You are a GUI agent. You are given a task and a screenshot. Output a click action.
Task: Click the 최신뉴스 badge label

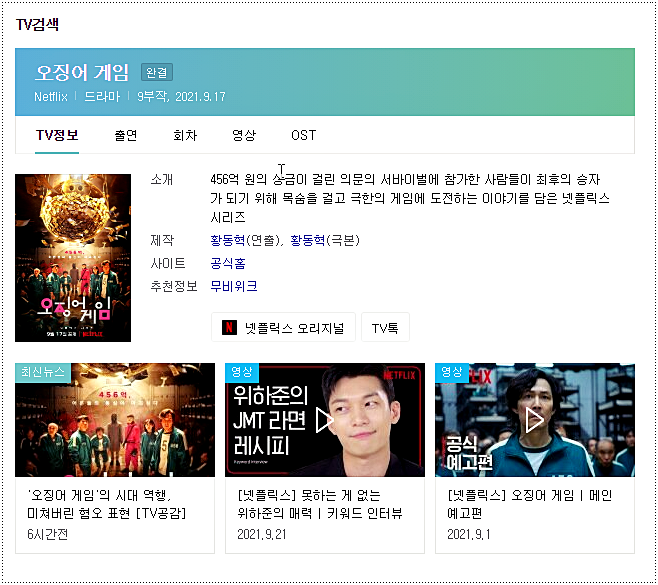[43, 372]
